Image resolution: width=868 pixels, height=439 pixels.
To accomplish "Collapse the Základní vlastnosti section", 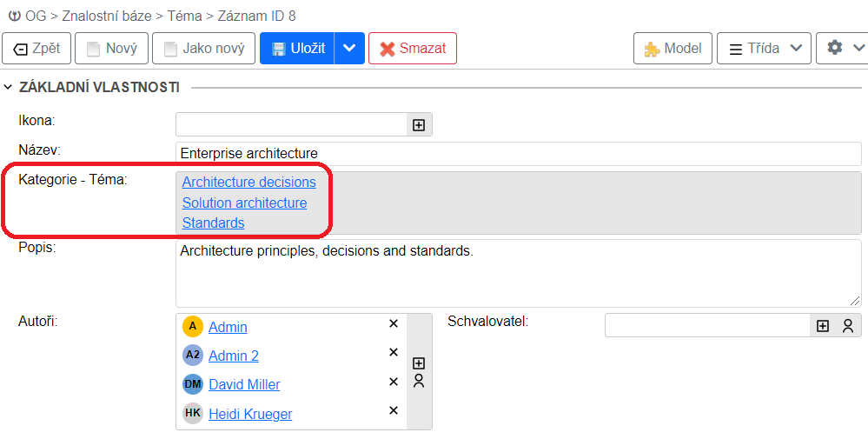I will click(9, 87).
